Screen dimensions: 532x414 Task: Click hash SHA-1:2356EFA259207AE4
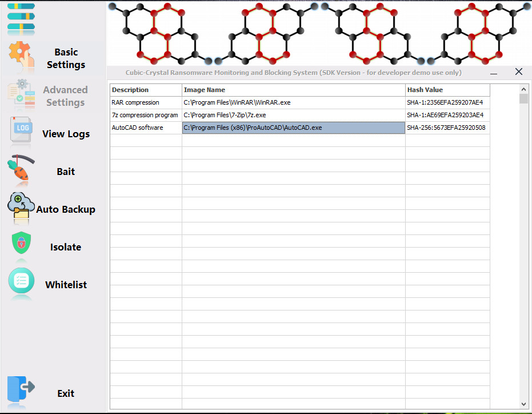[x=447, y=102]
